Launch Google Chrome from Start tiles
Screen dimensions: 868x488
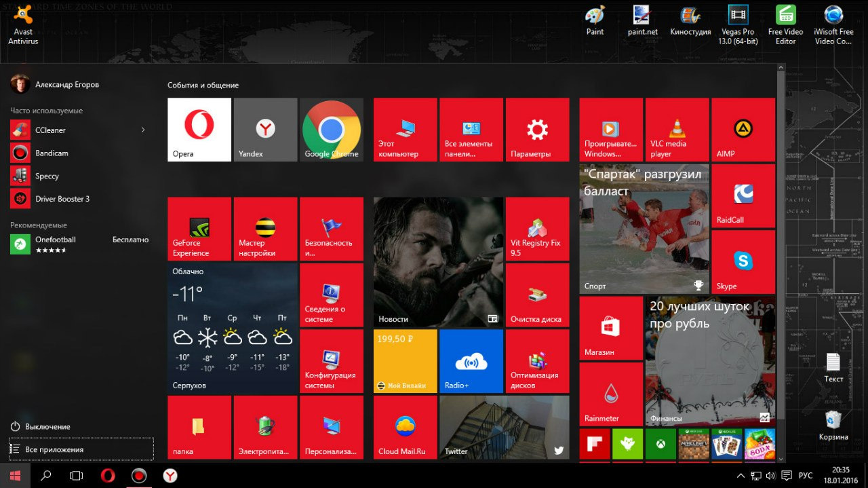click(331, 129)
